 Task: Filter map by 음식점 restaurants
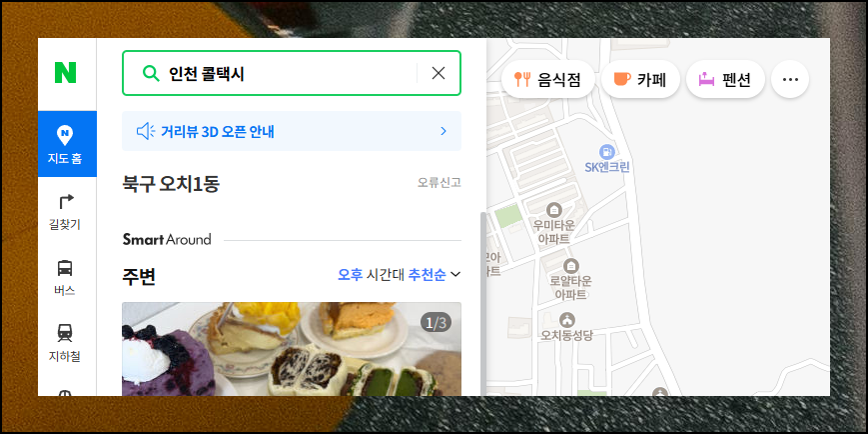[x=548, y=79]
